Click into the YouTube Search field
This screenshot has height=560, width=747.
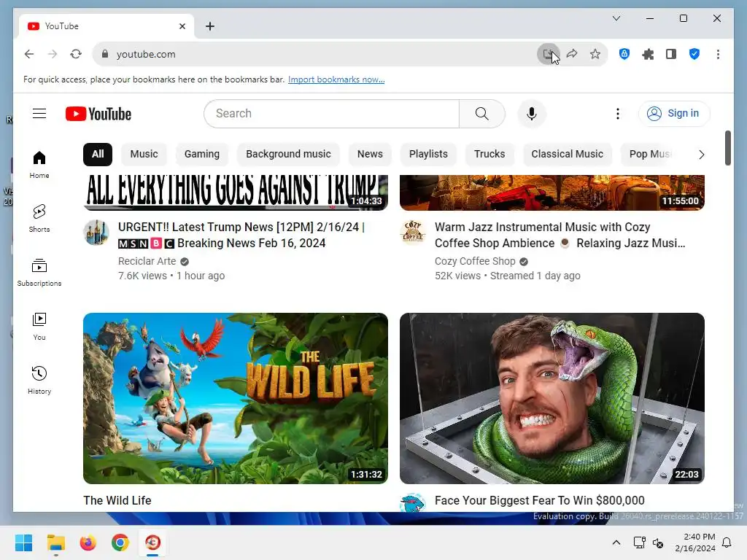click(x=332, y=113)
